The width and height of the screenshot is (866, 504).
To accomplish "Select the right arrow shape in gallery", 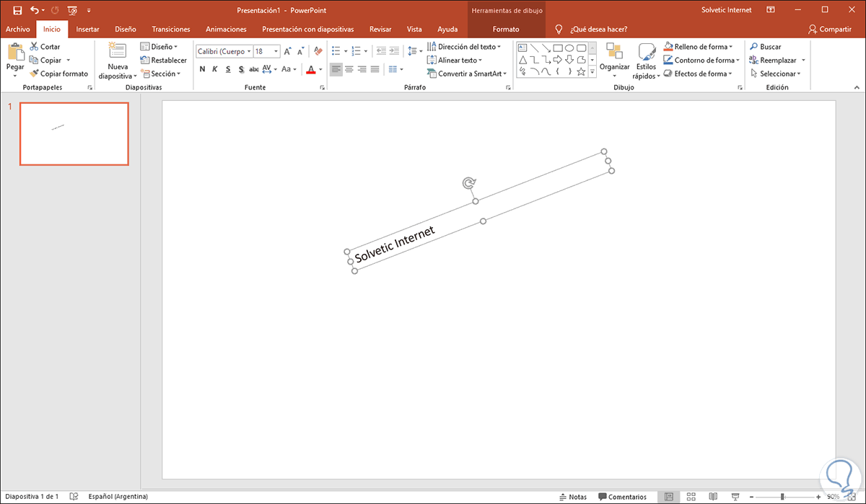I will (558, 60).
